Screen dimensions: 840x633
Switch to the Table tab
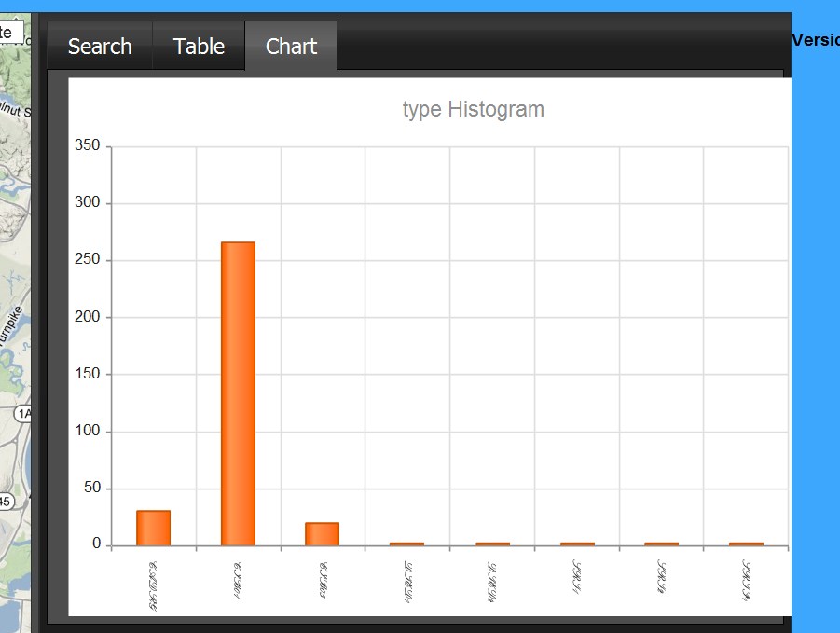199,47
